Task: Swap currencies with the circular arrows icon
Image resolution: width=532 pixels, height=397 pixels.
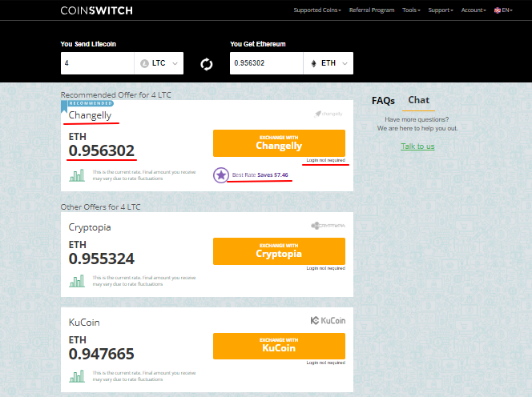Action: (x=206, y=64)
